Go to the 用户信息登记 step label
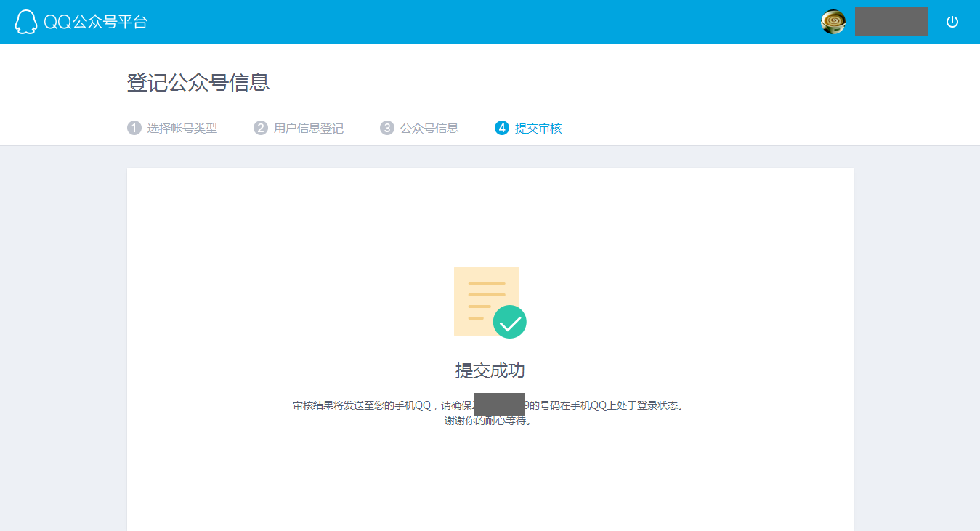Screen dimensions: 980x531 308,129
